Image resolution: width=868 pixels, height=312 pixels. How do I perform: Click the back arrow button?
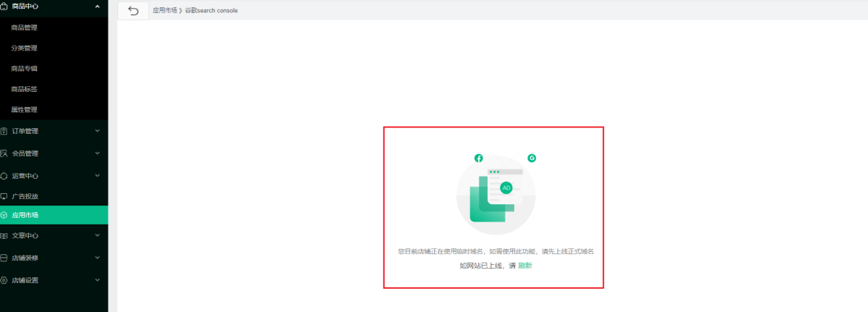tap(132, 11)
